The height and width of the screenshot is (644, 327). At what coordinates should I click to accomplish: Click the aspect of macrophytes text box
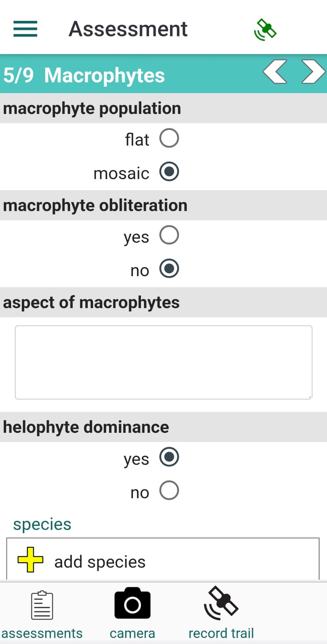click(163, 362)
